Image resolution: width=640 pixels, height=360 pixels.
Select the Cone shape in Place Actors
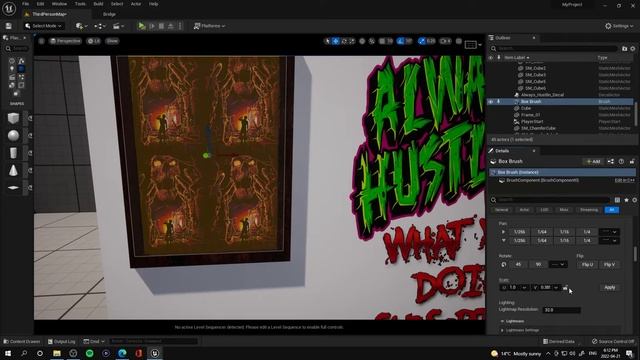13,170
